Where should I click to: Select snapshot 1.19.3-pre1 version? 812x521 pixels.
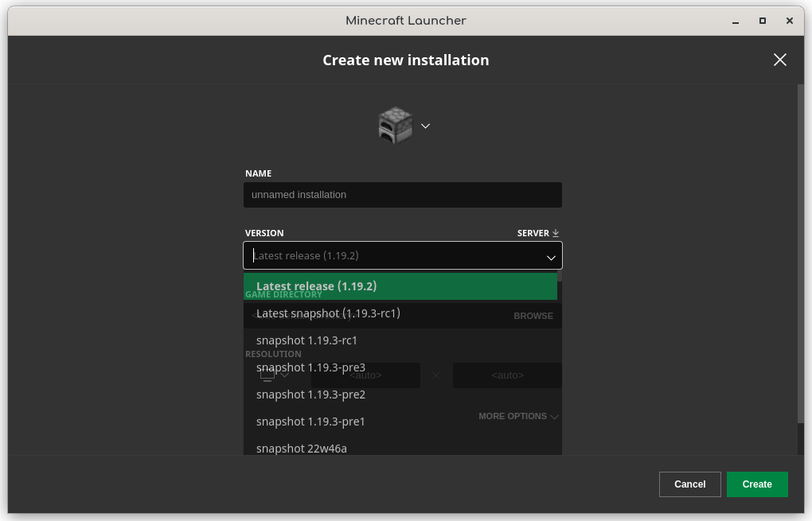[x=400, y=422]
